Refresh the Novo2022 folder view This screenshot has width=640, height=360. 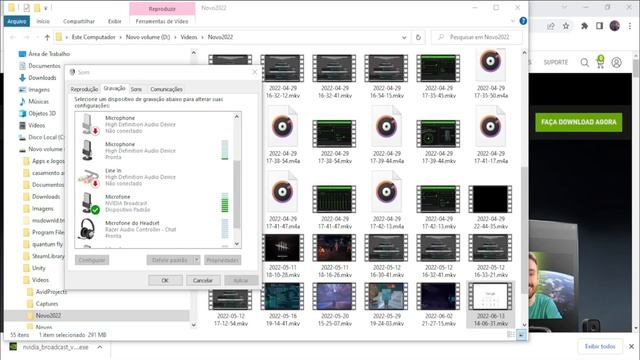point(418,37)
